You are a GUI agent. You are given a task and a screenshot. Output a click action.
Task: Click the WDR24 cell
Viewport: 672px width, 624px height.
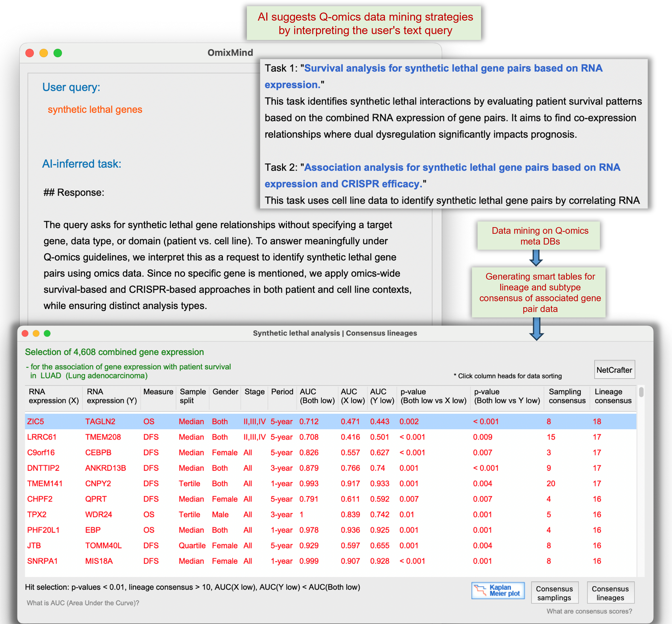(x=99, y=515)
